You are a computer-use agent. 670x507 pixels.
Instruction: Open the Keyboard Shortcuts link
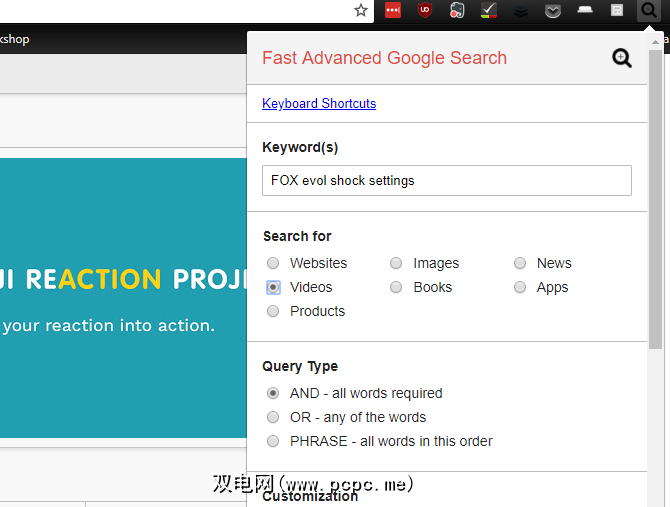pyautogui.click(x=319, y=103)
